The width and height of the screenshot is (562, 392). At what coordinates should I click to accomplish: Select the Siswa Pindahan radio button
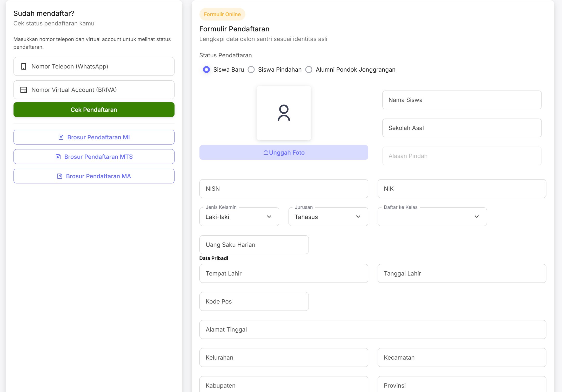[x=251, y=70]
